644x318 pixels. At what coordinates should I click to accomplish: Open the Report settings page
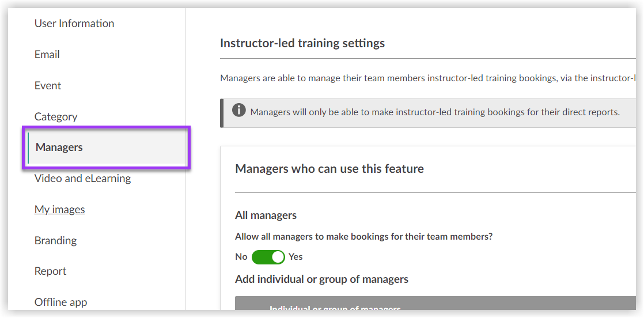[x=51, y=271]
